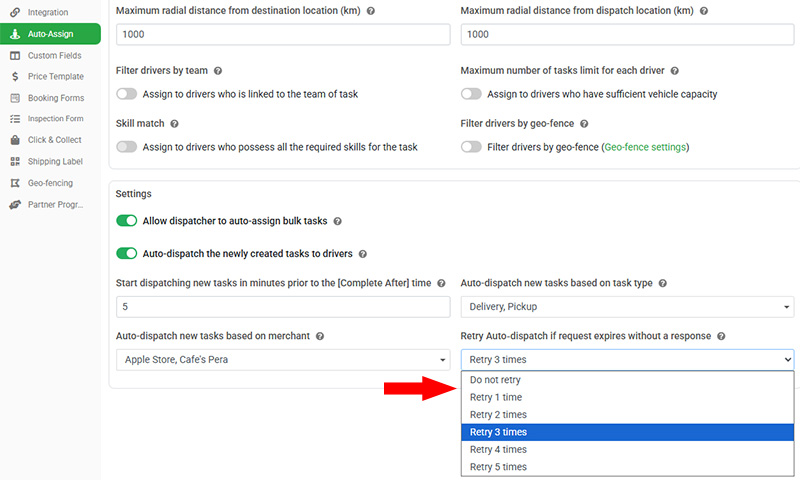Click the Integration link icon in sidebar

pyautogui.click(x=15, y=12)
